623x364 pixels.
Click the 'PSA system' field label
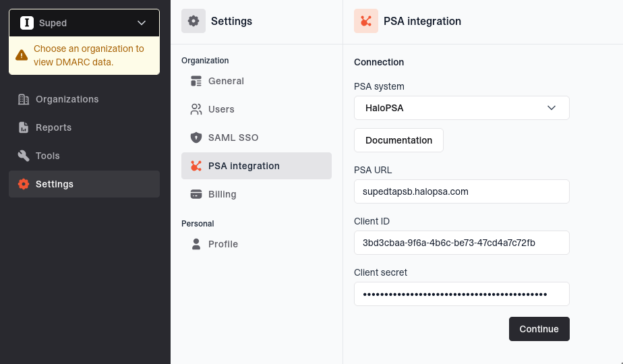(x=379, y=86)
